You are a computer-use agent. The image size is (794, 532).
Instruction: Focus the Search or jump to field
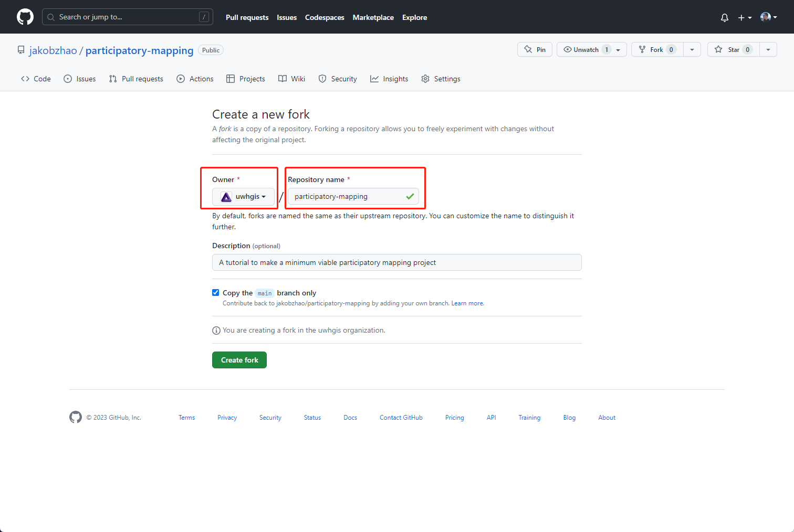click(128, 17)
